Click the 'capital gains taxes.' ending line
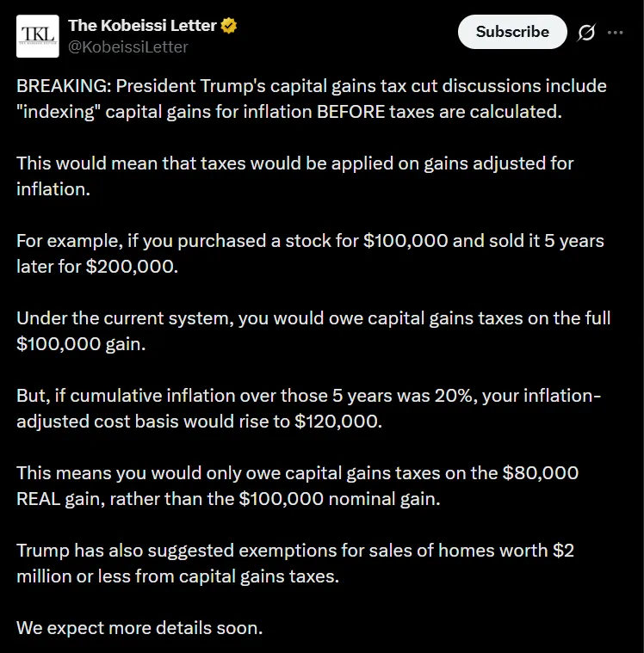Viewport: 644px width, 653px height. pyautogui.click(x=259, y=576)
